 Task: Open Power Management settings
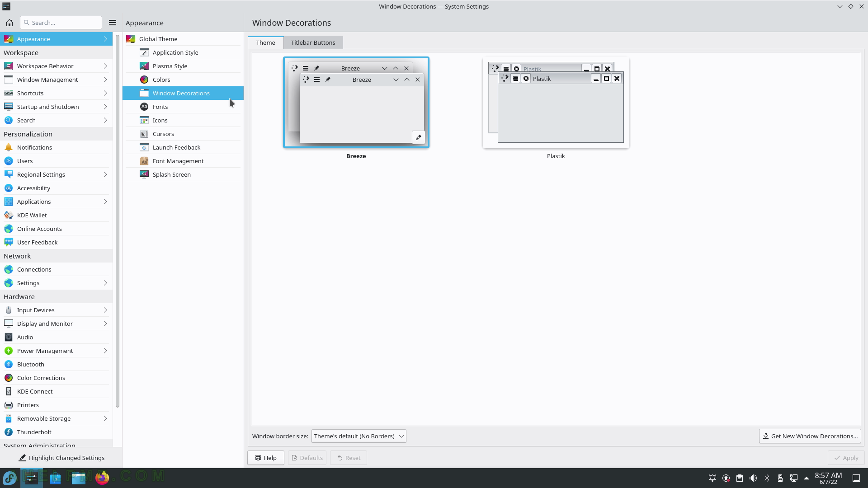click(56, 351)
